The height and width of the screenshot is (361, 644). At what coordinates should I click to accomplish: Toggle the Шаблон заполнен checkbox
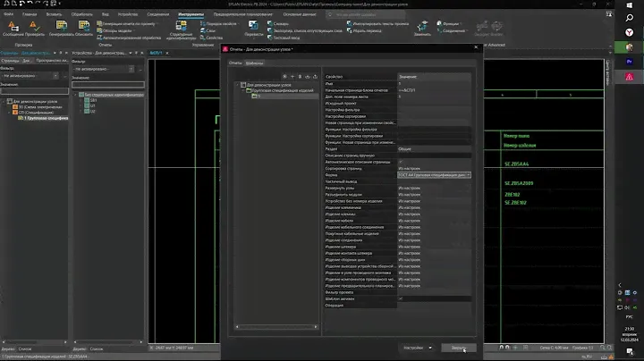[400, 298]
